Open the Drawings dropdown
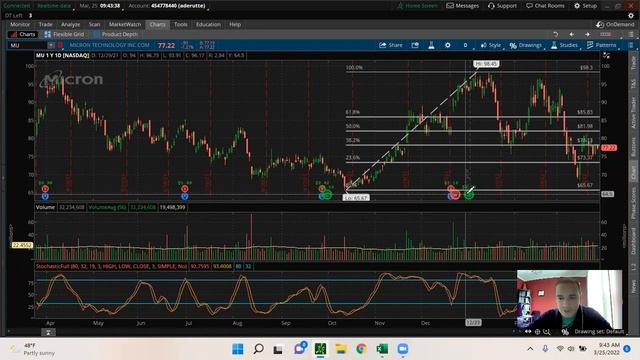The width and height of the screenshot is (640, 360). 526,45
